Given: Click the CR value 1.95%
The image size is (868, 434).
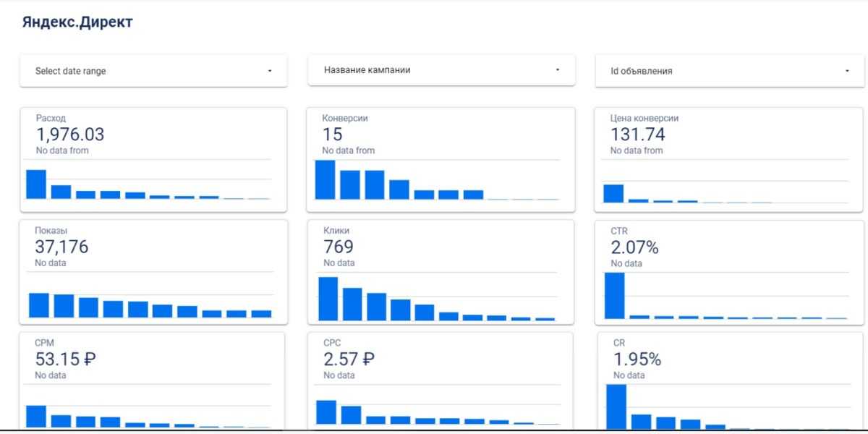Looking at the screenshot, I should [x=637, y=359].
